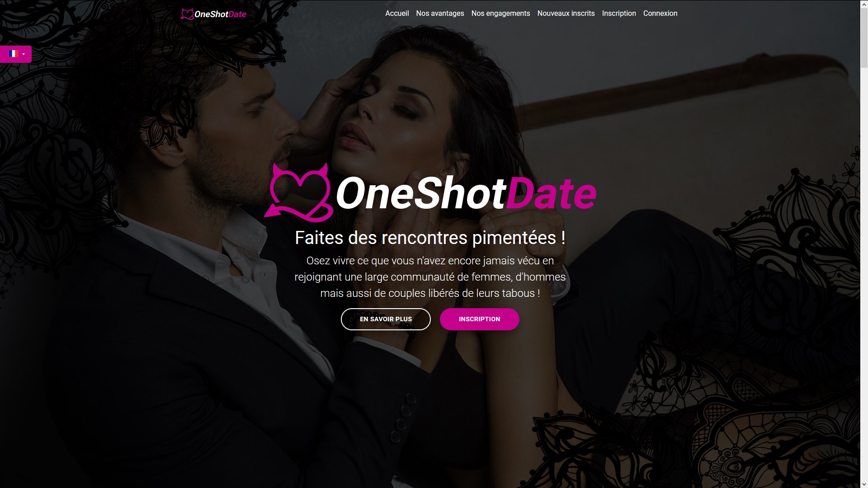Click the scrollbar up arrow

[x=864, y=4]
